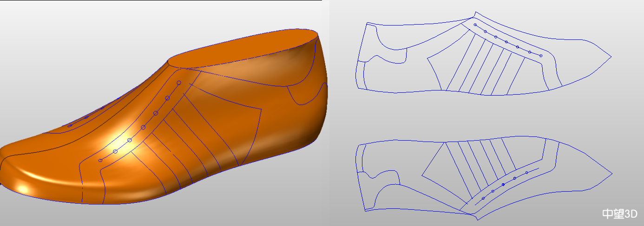
Task: Select last eyelet circle in upper flattened pattern
Action: pos(541,56)
